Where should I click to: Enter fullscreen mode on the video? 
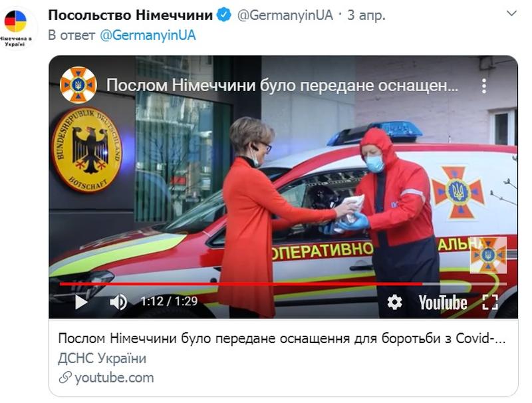(490, 302)
